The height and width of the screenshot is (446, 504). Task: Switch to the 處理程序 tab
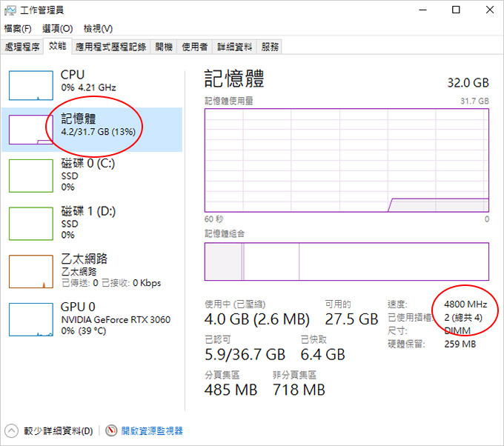coord(21,47)
